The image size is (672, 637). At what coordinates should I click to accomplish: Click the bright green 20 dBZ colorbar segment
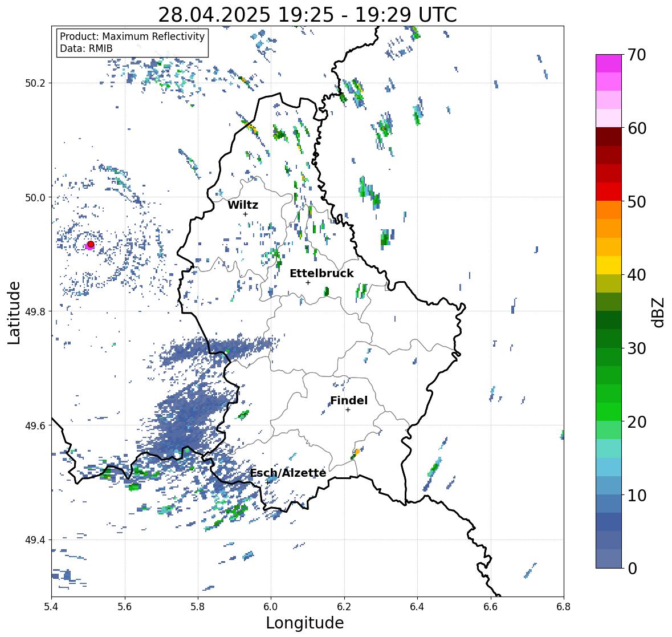tap(609, 412)
